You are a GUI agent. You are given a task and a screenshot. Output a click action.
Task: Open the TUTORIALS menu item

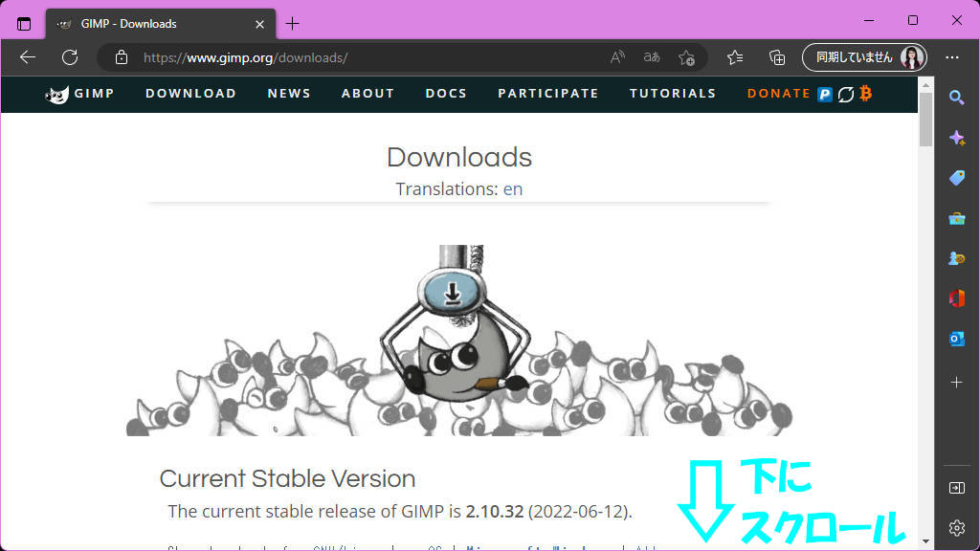click(673, 94)
